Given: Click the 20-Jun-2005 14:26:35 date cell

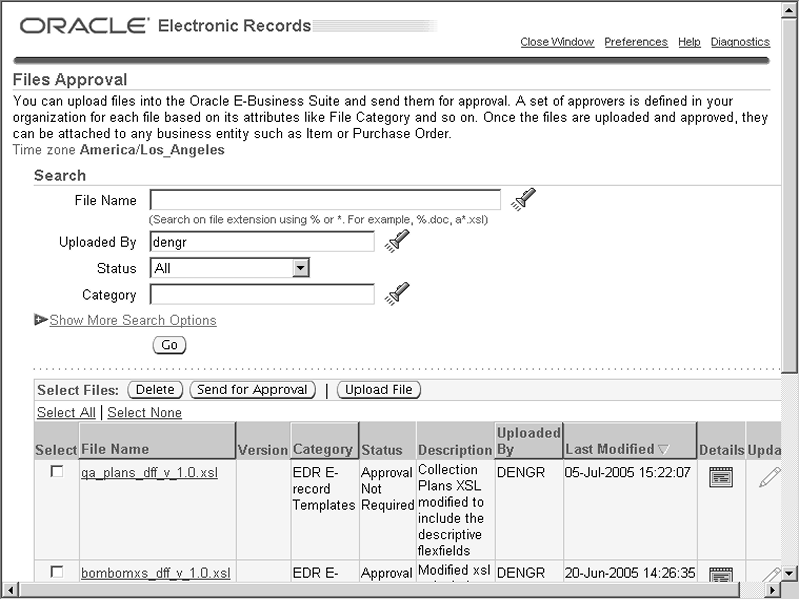Looking at the screenshot, I should (x=630, y=573).
